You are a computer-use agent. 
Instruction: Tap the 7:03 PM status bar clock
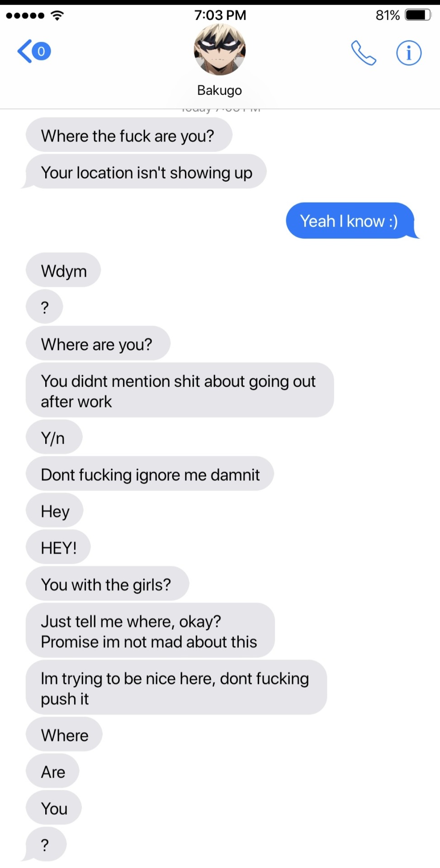pos(220,15)
